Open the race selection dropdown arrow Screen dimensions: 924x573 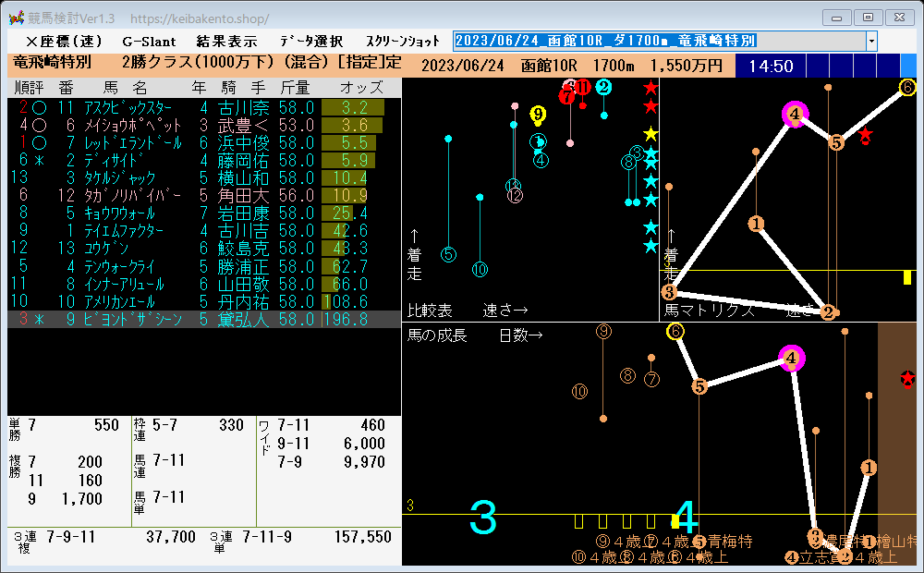[x=871, y=41]
